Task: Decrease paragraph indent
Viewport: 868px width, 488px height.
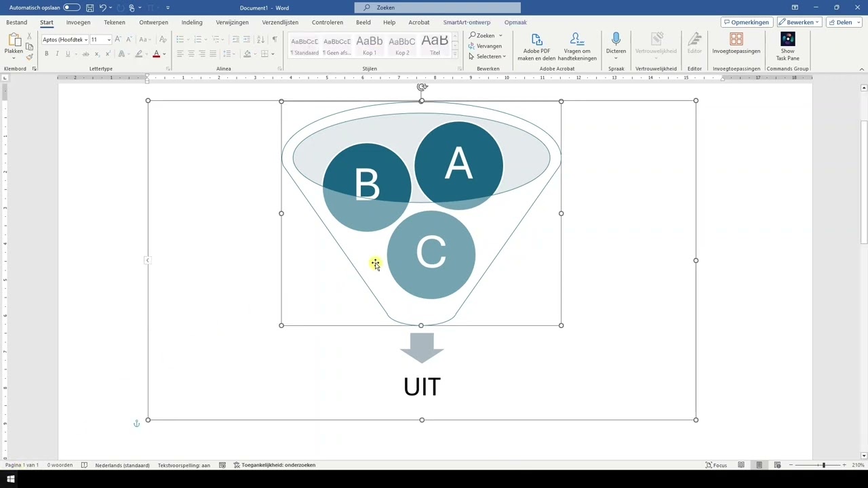Action: tap(236, 39)
